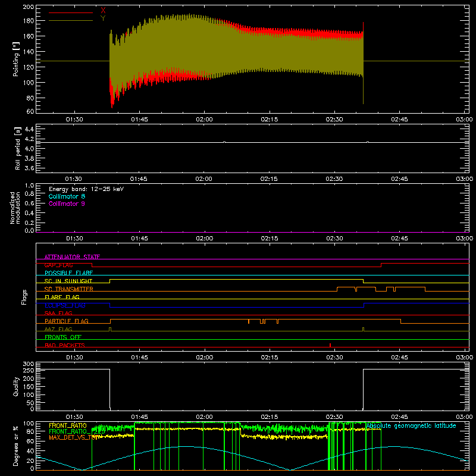Click the 01:45 time label under Roll period plot
This screenshot has height=476, width=476.
point(139,179)
